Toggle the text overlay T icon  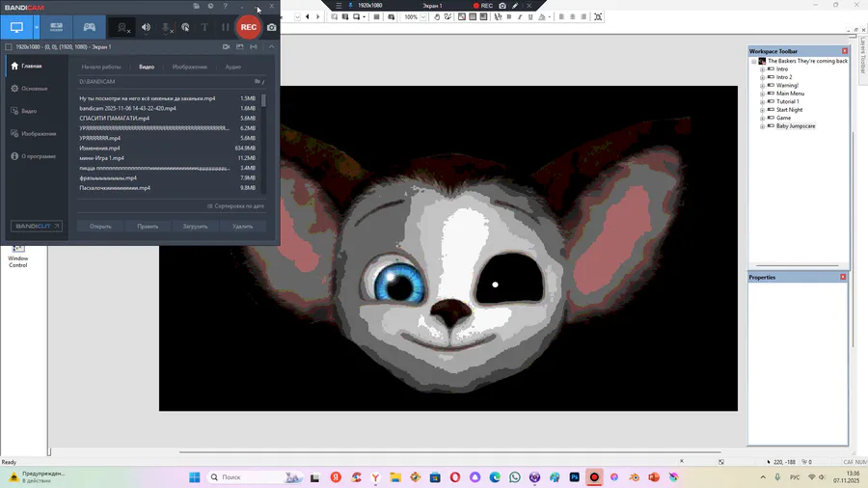point(204,27)
